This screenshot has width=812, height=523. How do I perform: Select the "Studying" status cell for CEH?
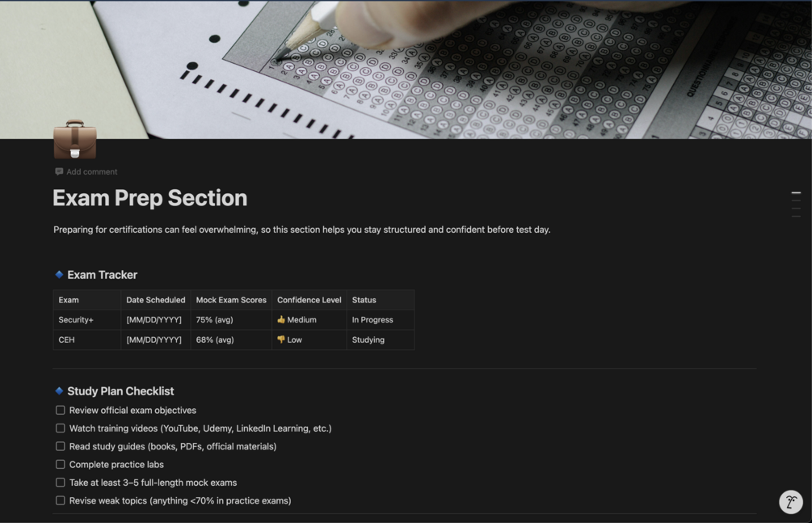(x=368, y=340)
